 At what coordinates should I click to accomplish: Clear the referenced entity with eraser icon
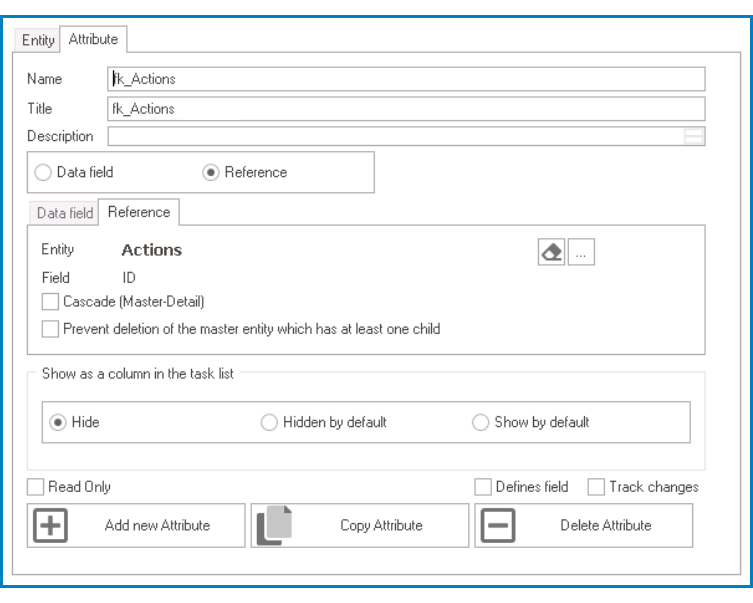(x=551, y=252)
